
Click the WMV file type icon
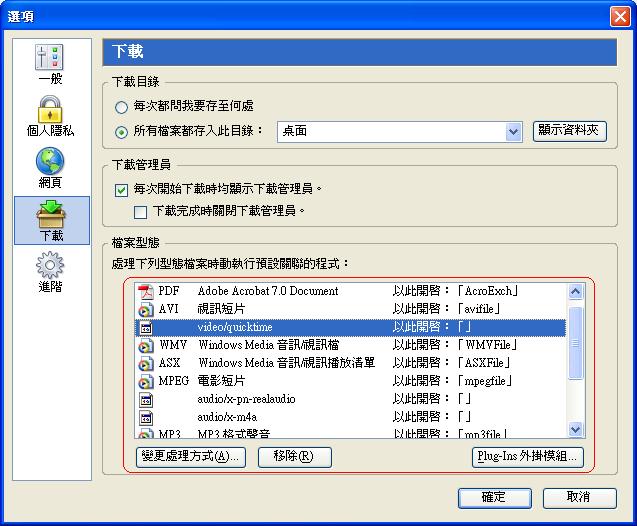(x=144, y=345)
